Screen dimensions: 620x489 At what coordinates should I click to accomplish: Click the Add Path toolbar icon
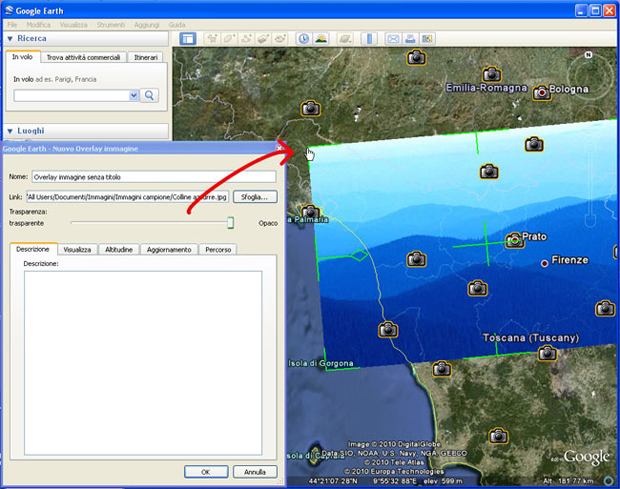point(246,39)
